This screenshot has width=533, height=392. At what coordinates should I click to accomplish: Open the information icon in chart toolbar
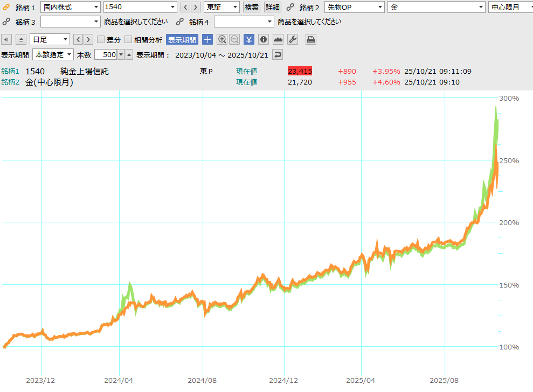point(264,39)
